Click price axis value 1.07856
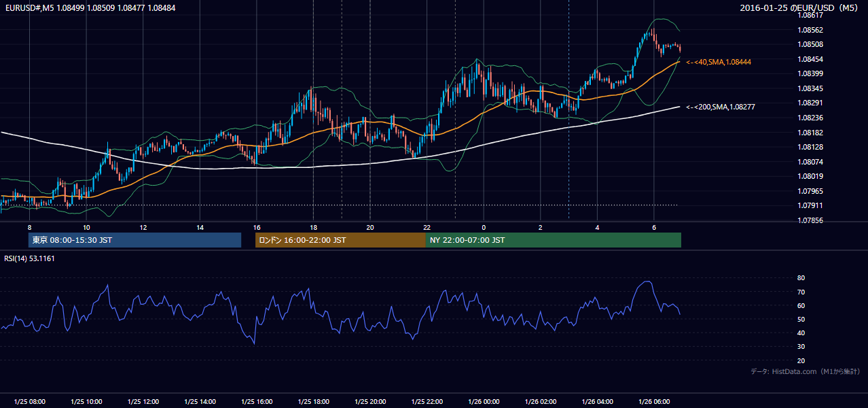This screenshot has height=408, width=868. point(810,220)
